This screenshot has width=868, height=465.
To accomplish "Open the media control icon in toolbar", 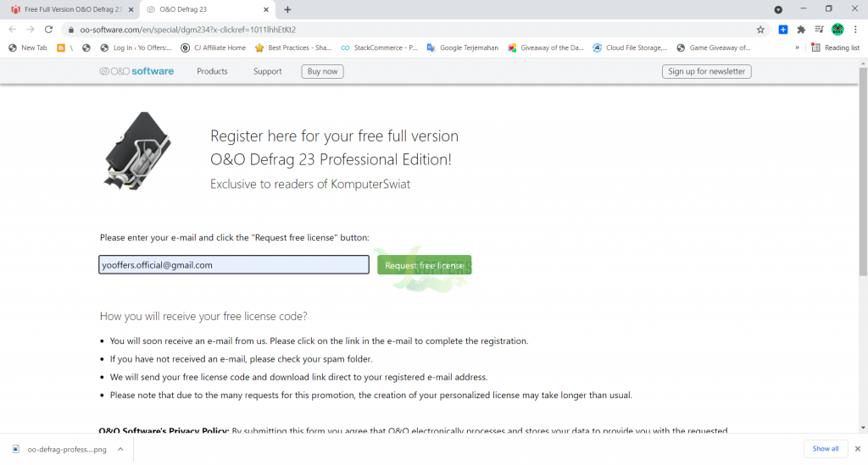I will tap(820, 30).
